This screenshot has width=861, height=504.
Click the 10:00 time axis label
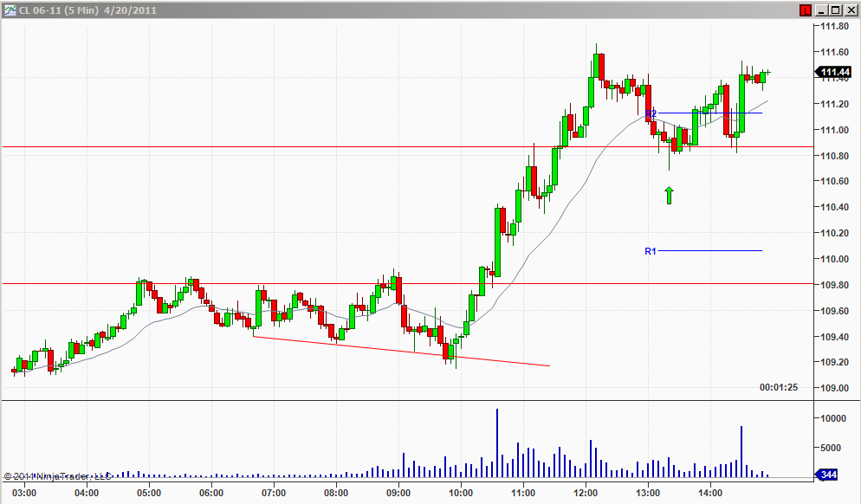461,493
